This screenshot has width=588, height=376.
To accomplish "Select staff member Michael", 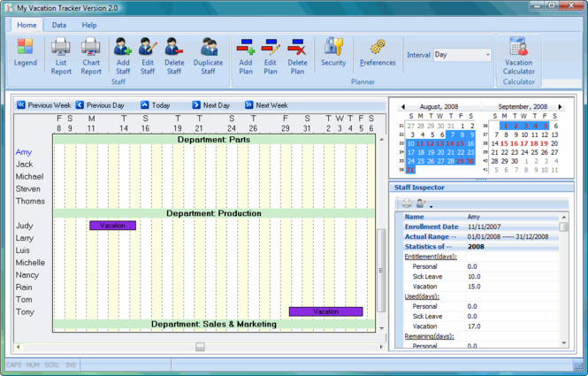I will [x=30, y=177].
